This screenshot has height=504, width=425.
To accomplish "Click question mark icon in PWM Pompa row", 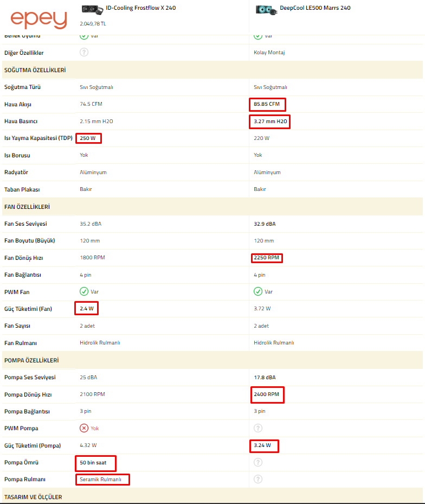I will coord(258,428).
